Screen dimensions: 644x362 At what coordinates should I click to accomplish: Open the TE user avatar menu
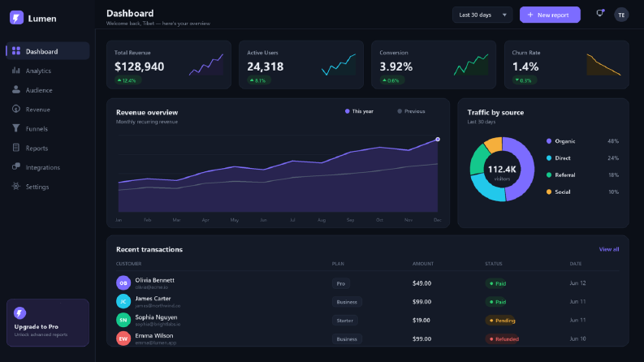click(x=621, y=15)
